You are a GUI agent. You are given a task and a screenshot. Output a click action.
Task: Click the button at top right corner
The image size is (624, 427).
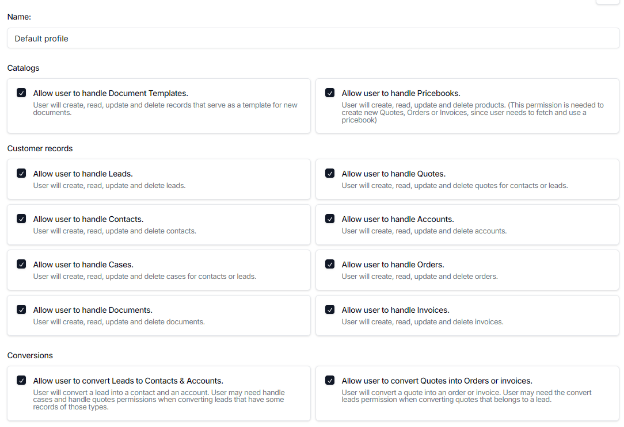pos(608,3)
